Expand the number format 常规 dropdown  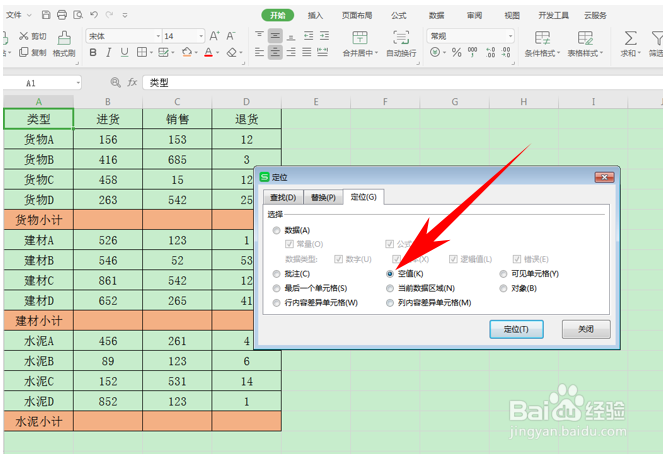(x=510, y=36)
